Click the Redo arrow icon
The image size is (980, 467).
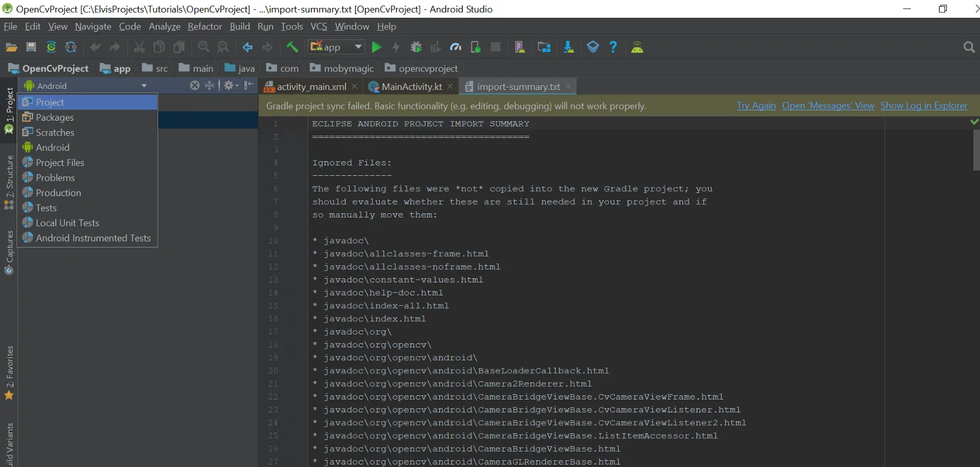[x=115, y=47]
